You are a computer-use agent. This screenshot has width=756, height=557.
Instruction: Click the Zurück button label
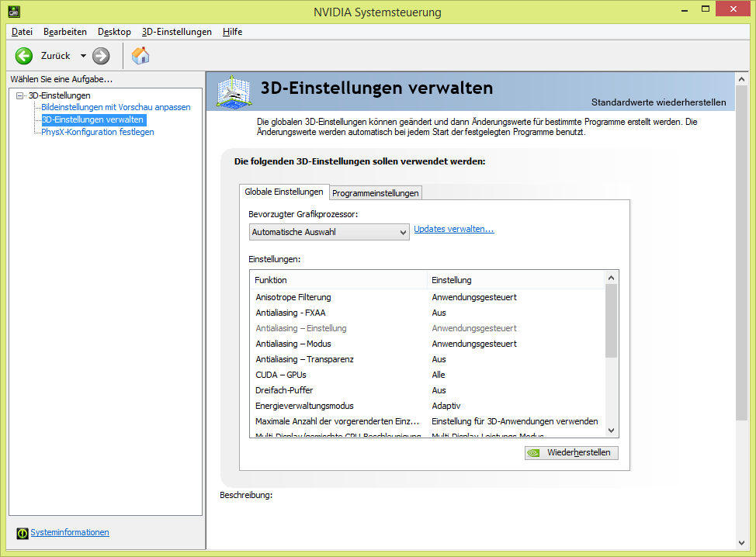click(55, 56)
